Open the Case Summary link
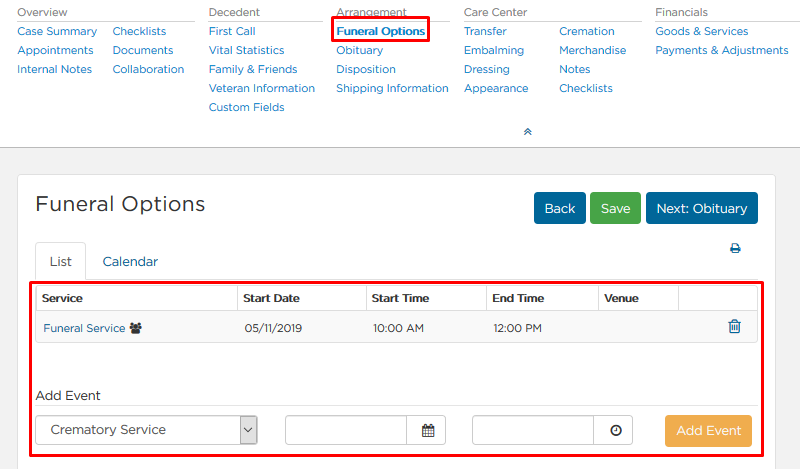800x469 pixels. [x=57, y=31]
